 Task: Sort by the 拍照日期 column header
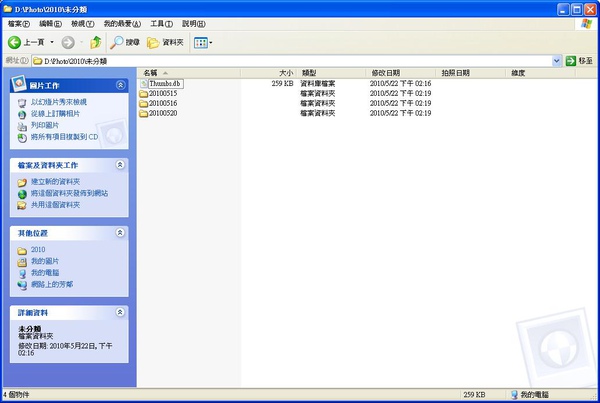(x=471, y=73)
